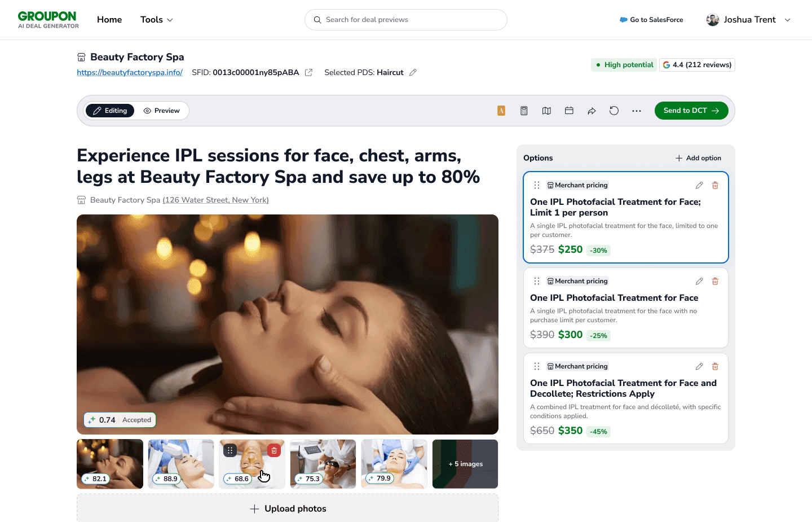The height and width of the screenshot is (522, 812).
Task: Open the three-dots more options menu
Action: (637, 111)
